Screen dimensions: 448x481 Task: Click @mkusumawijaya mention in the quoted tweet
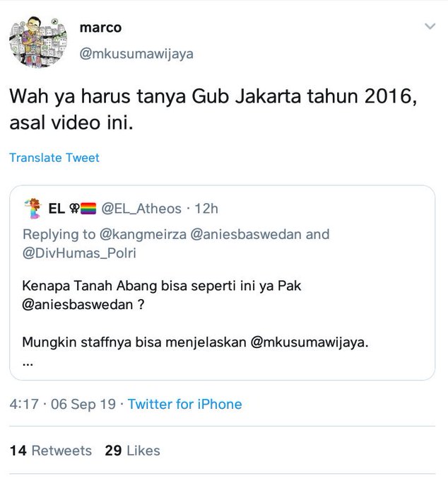(310, 342)
